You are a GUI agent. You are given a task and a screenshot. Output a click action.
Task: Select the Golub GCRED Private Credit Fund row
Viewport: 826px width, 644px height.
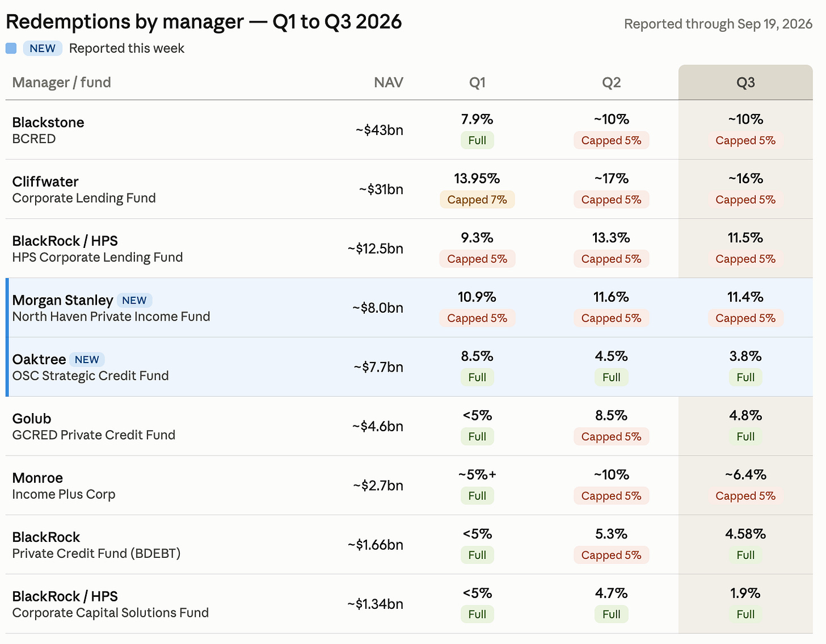click(x=409, y=426)
